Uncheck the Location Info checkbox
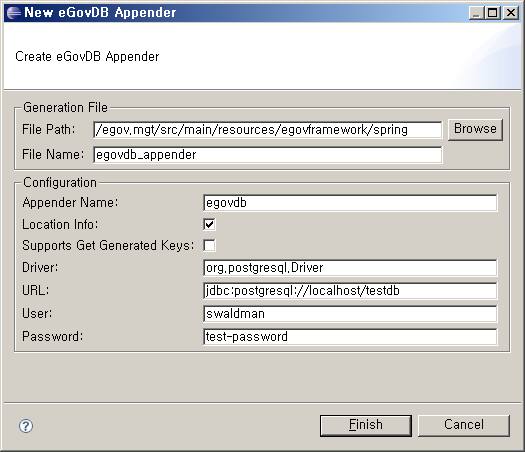This screenshot has height=452, width=525. tap(210, 224)
